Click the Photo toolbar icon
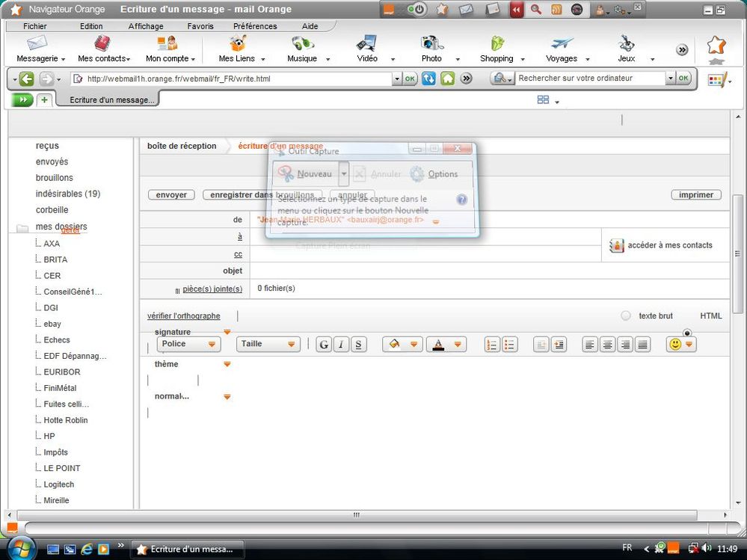Image resolution: width=747 pixels, height=560 pixels. (431, 49)
